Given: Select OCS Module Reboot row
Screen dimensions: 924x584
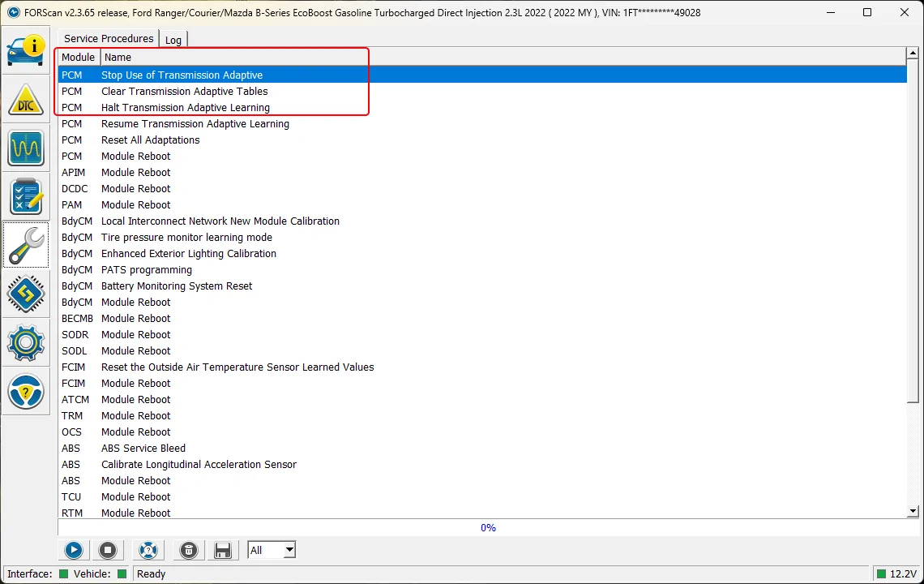Looking at the screenshot, I should click(482, 432).
